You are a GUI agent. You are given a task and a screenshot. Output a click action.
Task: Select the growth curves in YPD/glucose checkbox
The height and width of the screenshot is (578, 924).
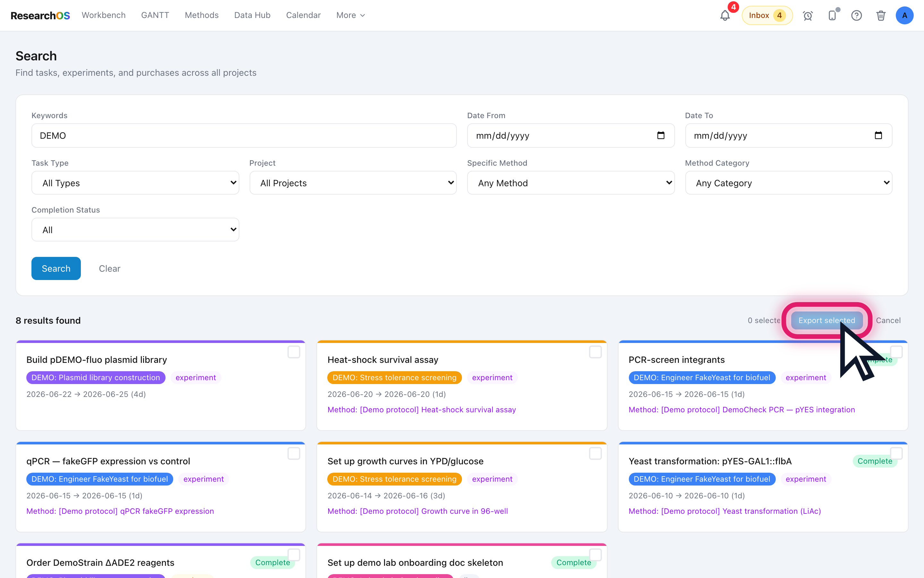tap(595, 453)
